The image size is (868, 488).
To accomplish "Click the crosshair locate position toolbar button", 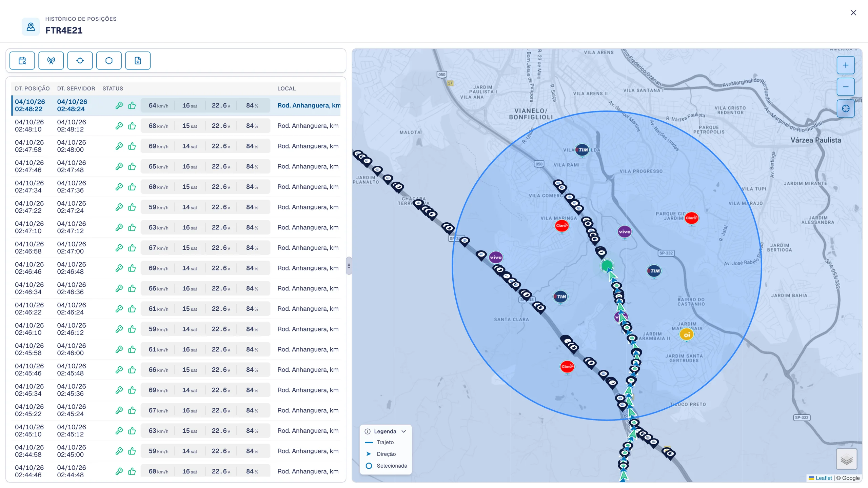I will tap(80, 61).
